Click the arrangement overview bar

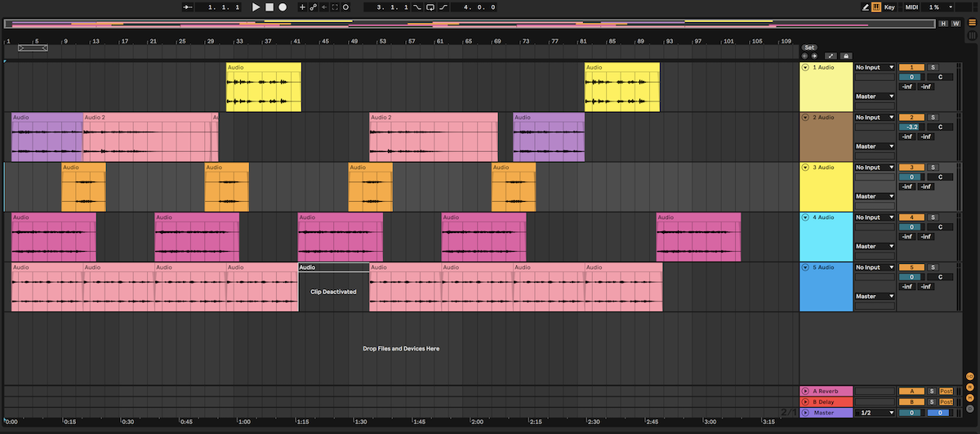coord(469,24)
